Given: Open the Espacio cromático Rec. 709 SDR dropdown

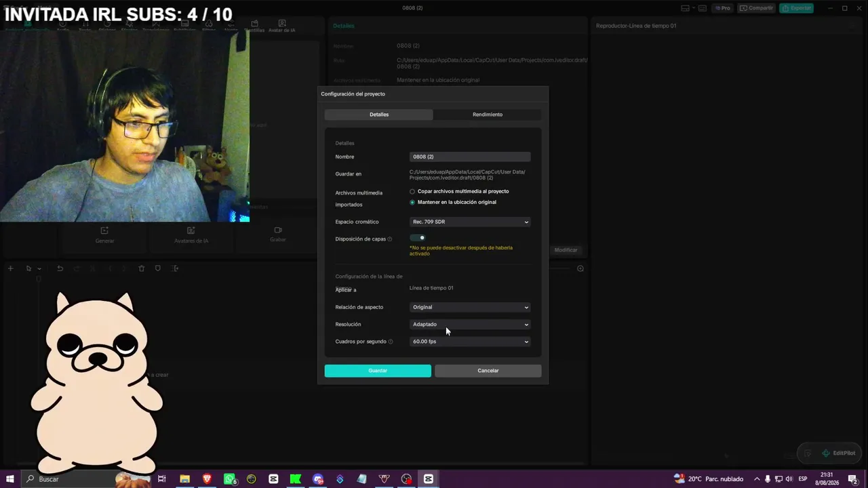Looking at the screenshot, I should click(x=470, y=222).
